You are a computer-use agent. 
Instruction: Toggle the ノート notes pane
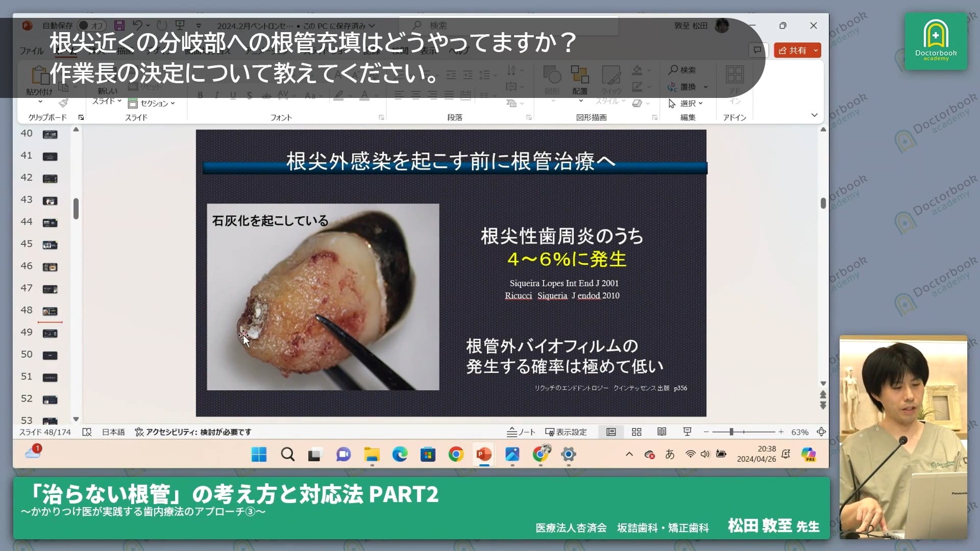(521, 432)
